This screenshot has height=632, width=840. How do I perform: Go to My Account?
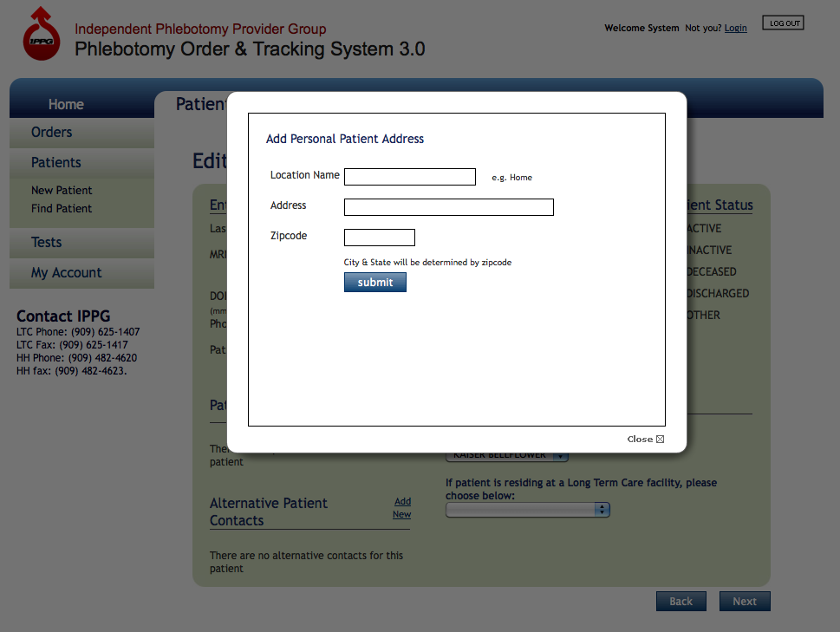click(67, 273)
